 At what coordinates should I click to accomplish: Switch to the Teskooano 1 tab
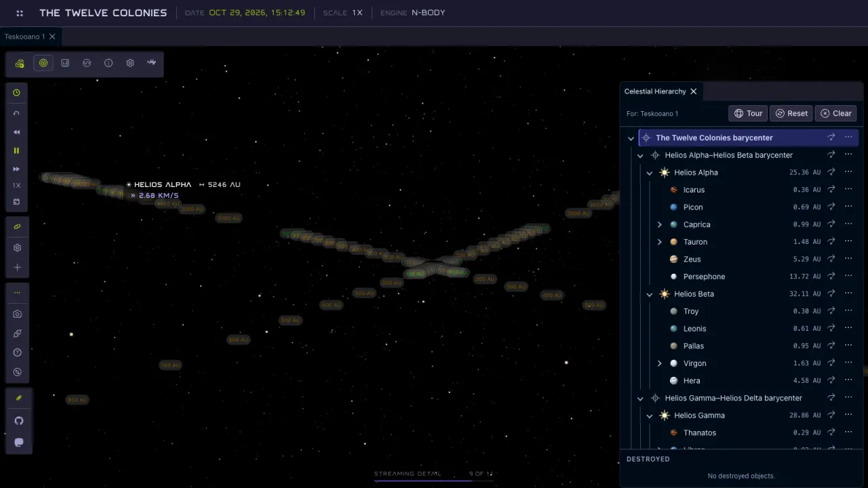(x=25, y=37)
